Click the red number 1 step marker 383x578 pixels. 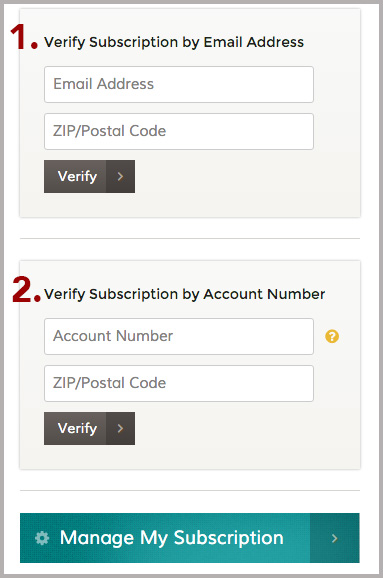click(23, 37)
